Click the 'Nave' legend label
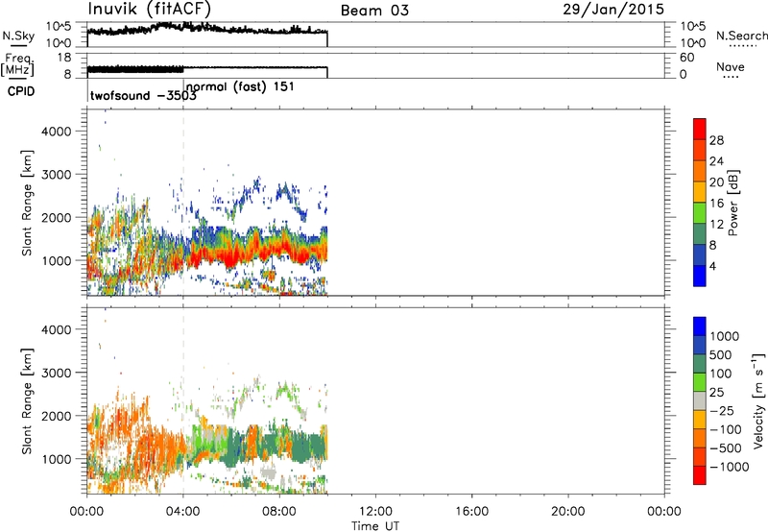 (x=731, y=66)
